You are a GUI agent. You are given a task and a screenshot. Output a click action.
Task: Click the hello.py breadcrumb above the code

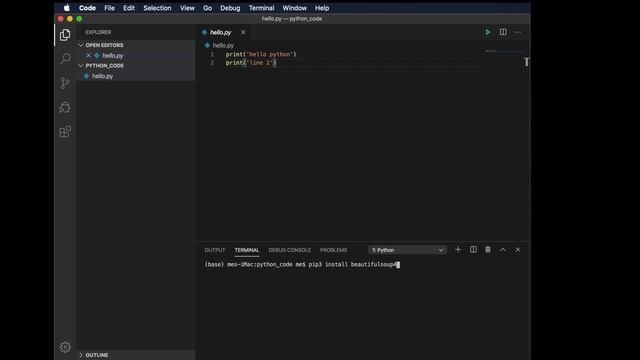[x=223, y=45]
